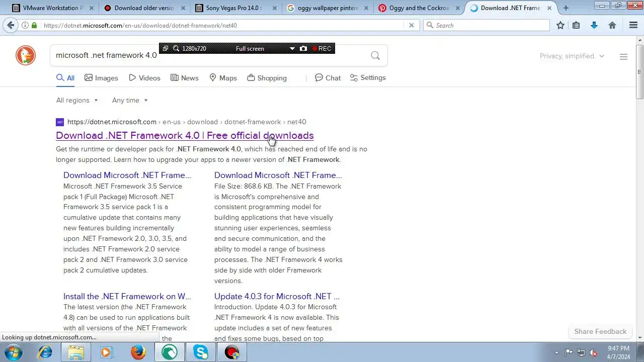Switch to News search tab

(184, 78)
